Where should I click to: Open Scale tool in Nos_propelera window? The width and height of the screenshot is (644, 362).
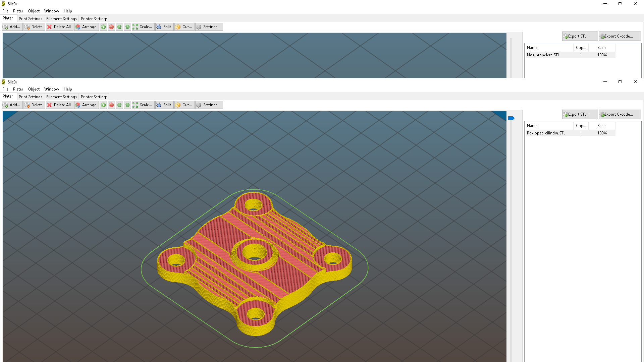click(x=143, y=27)
